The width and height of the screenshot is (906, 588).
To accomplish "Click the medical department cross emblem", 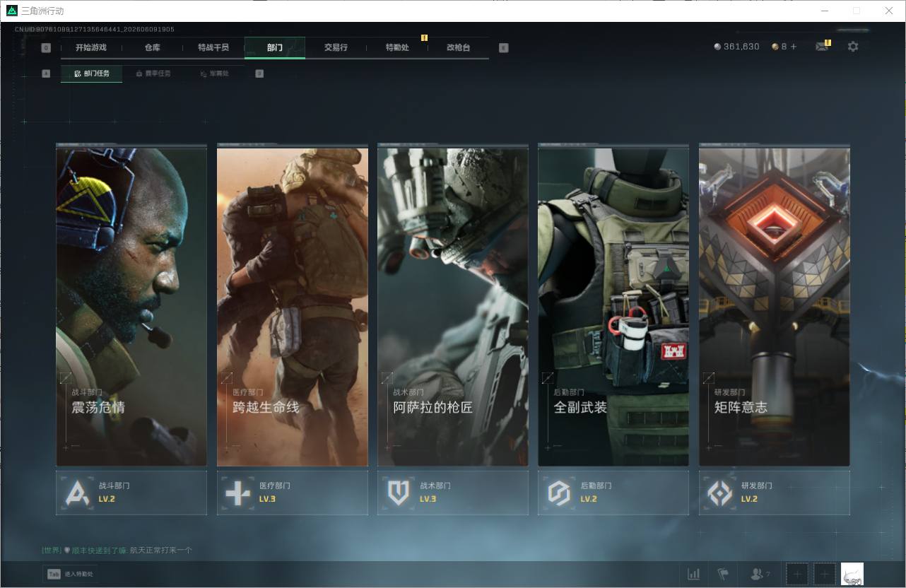I will click(x=238, y=493).
